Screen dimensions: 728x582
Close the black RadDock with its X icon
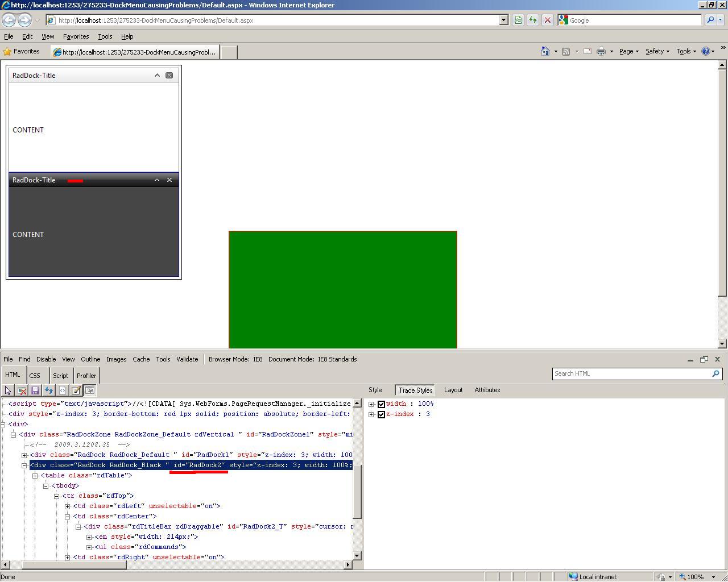(169, 180)
